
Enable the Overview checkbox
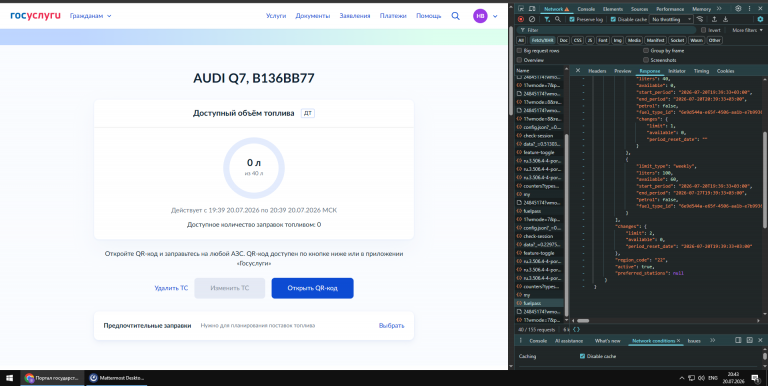[520, 60]
